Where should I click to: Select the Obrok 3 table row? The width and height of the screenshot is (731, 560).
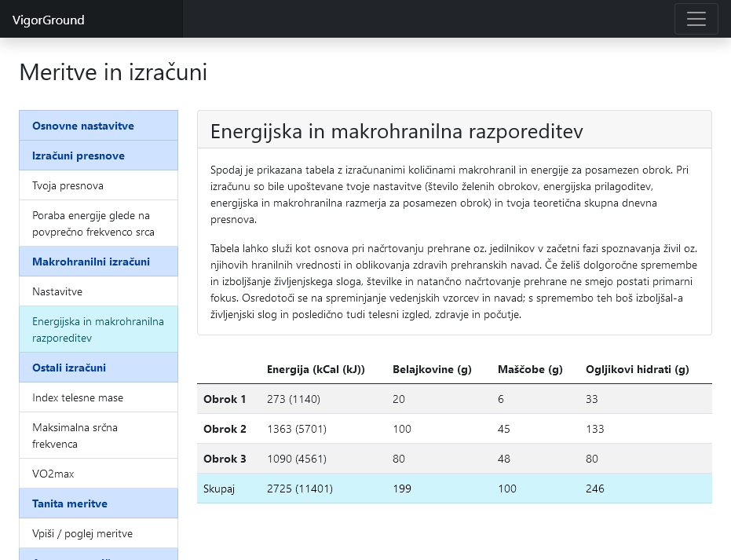point(454,459)
